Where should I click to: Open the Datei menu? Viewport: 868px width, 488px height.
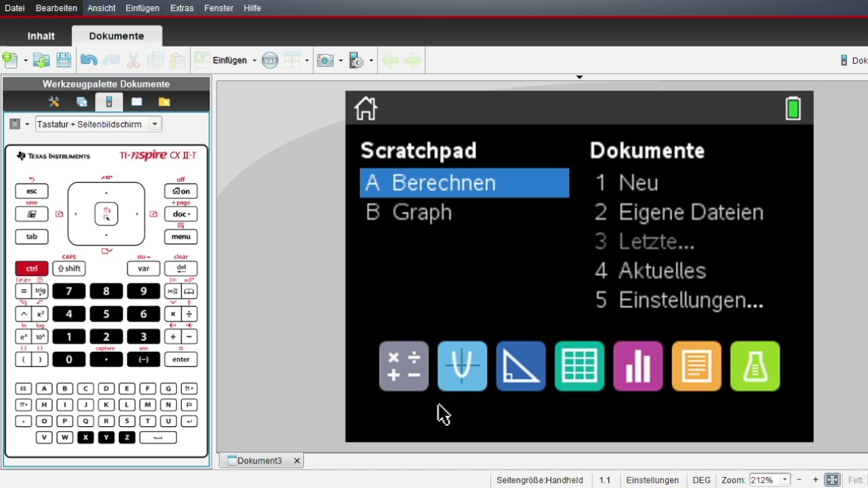click(14, 8)
